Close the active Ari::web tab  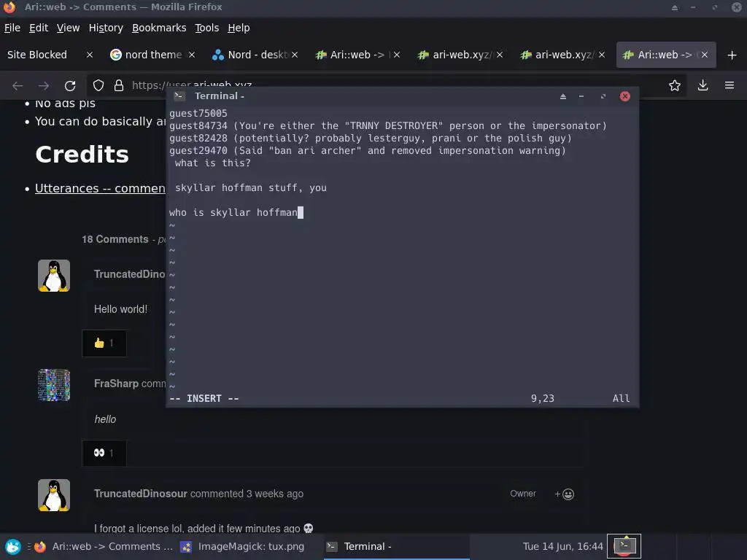tap(705, 55)
